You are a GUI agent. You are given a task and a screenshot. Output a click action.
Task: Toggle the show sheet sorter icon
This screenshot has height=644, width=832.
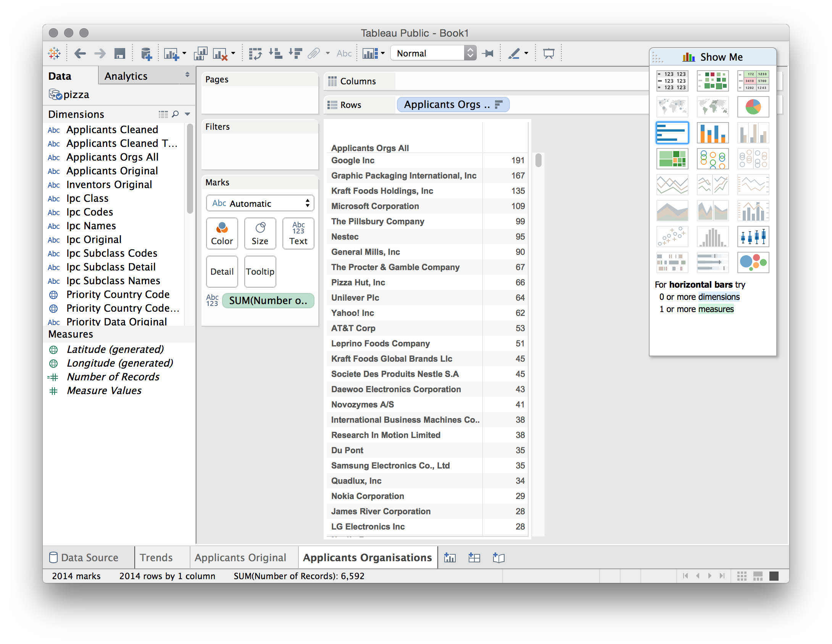point(742,576)
